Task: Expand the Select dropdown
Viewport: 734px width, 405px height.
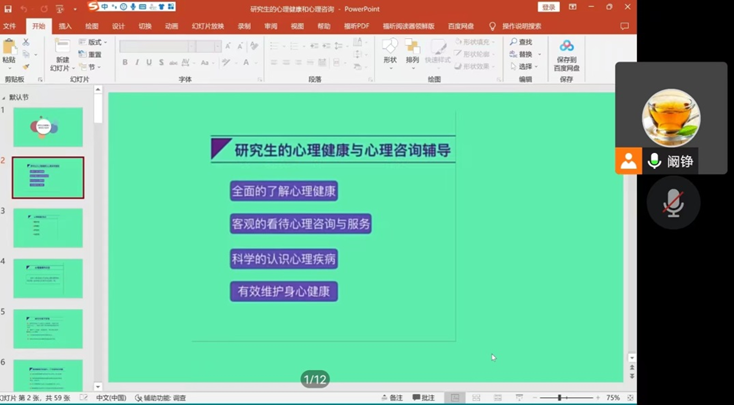Action: coord(526,66)
